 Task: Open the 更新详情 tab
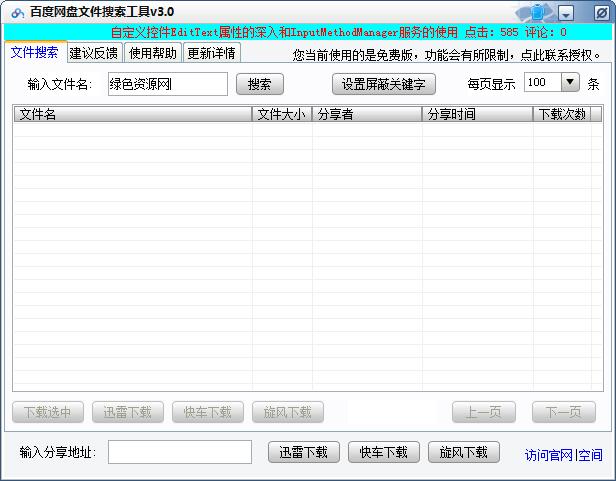(x=211, y=53)
